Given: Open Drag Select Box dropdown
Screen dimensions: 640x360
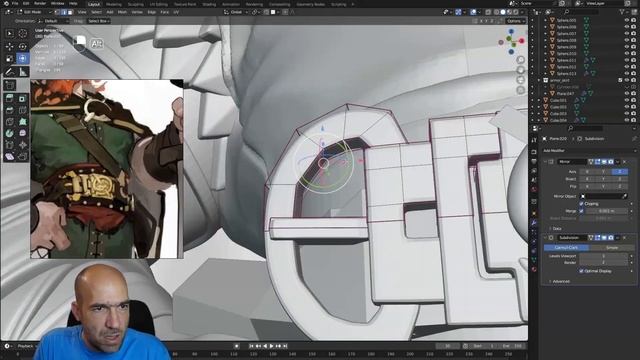Looking at the screenshot, I should (99, 21).
